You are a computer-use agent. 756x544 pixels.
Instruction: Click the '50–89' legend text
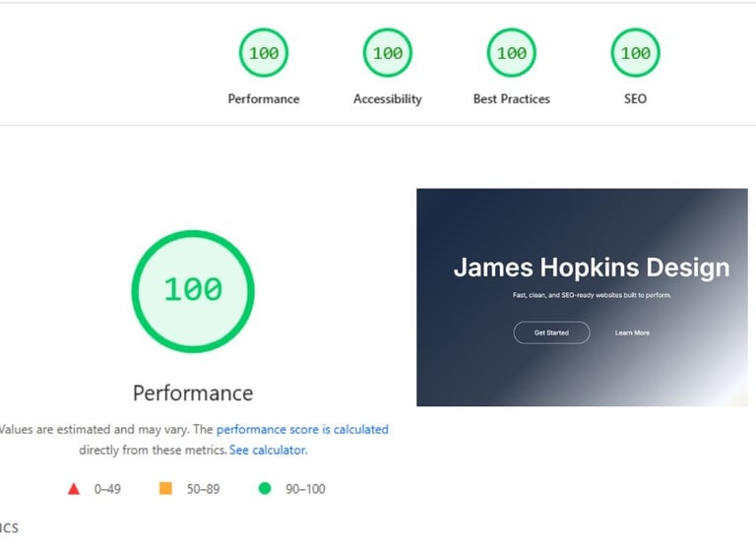[203, 489]
